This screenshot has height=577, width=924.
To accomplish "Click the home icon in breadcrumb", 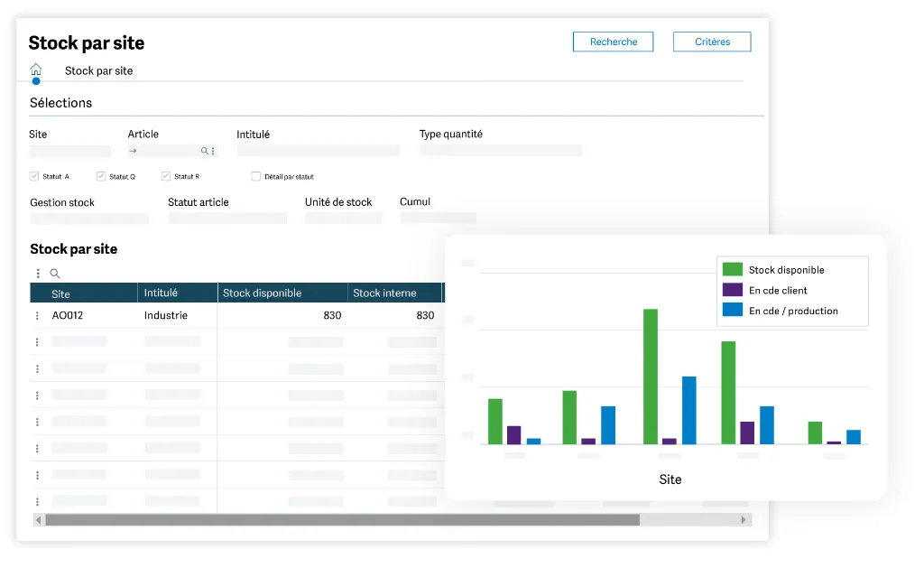I will pos(36,70).
